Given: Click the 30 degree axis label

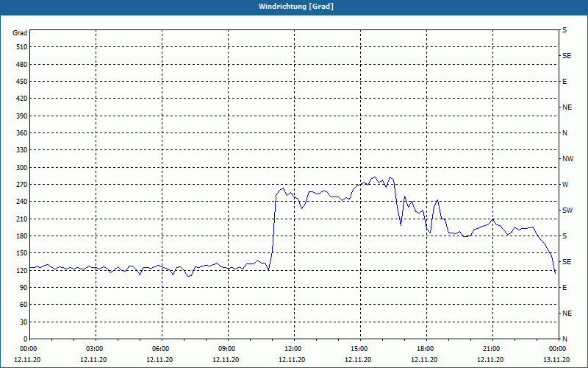Looking at the screenshot, I should coord(24,322).
